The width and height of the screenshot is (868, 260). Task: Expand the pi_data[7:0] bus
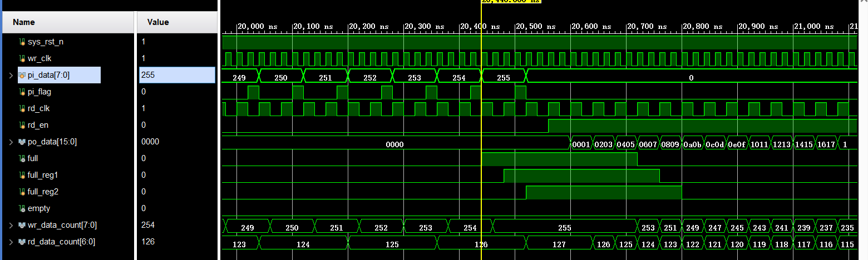click(11, 75)
